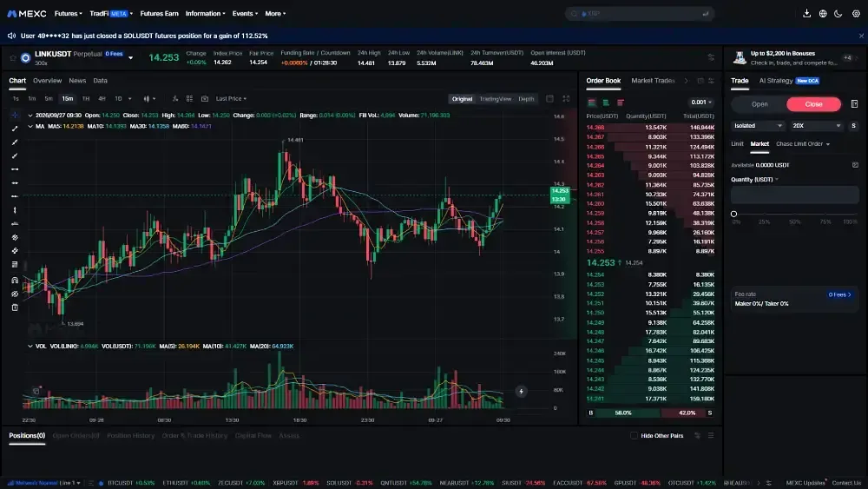Viewport: 868px width, 489px height.
Task: Set quantity slider to 50% mark
Action: 795,214
